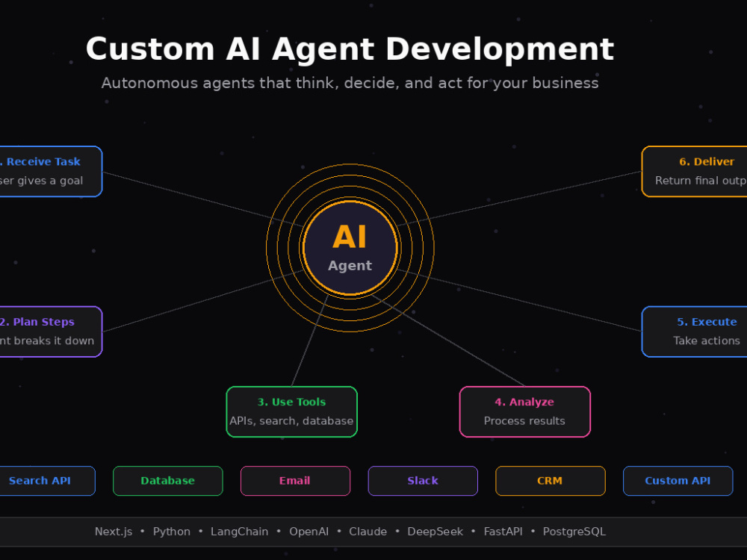Click the 'Process results' description

[x=524, y=421]
